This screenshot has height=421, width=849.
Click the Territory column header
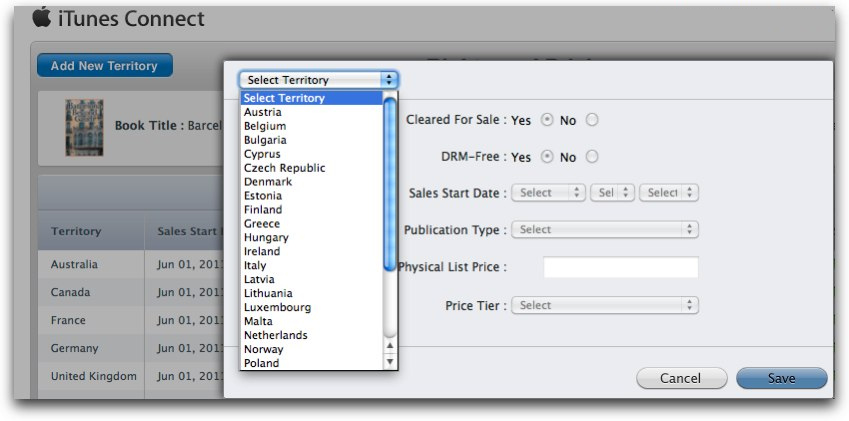click(x=91, y=231)
